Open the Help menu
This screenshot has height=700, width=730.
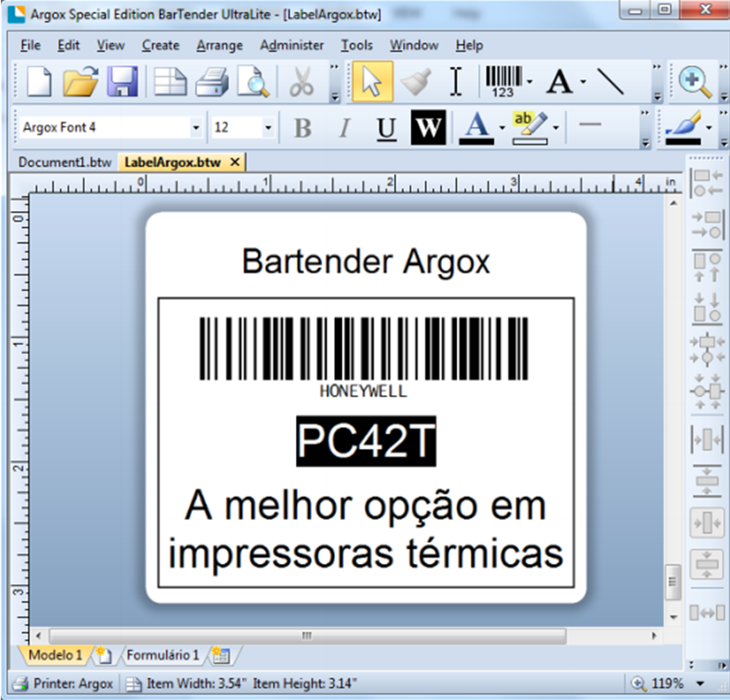[x=469, y=45]
